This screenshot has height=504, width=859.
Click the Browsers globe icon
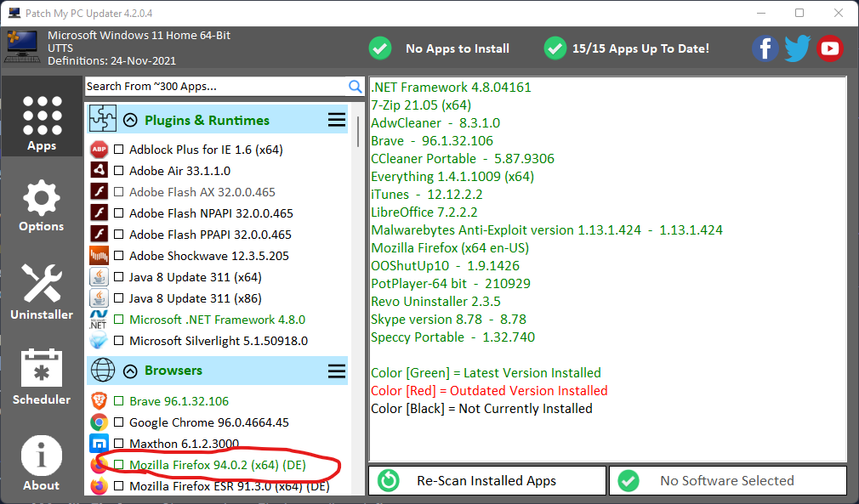(x=103, y=370)
